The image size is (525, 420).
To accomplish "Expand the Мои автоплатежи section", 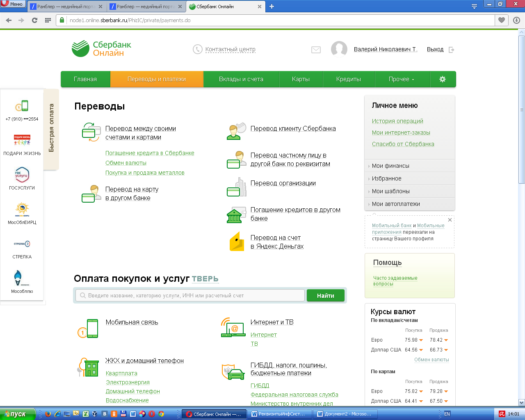I will click(409, 204).
